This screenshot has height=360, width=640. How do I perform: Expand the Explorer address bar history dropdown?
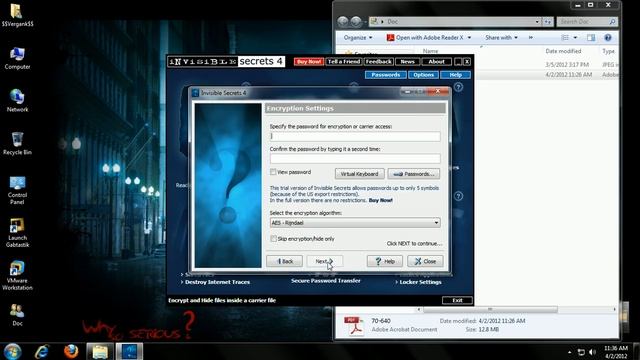537,21
